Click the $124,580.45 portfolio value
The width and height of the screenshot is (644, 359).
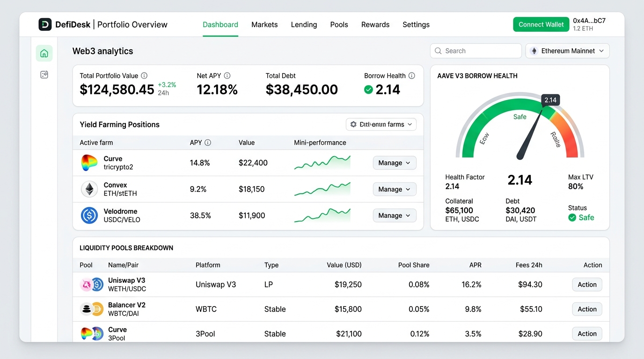(117, 90)
